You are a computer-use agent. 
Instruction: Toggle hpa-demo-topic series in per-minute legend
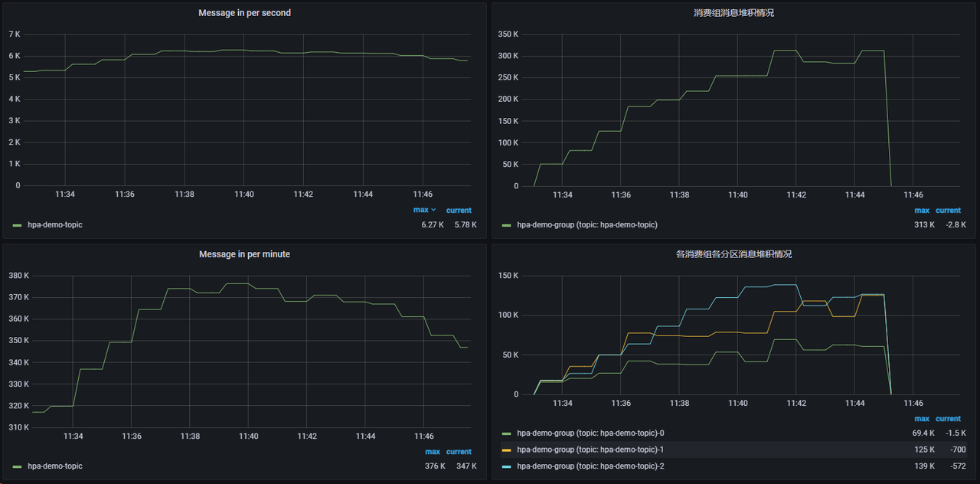click(54, 466)
